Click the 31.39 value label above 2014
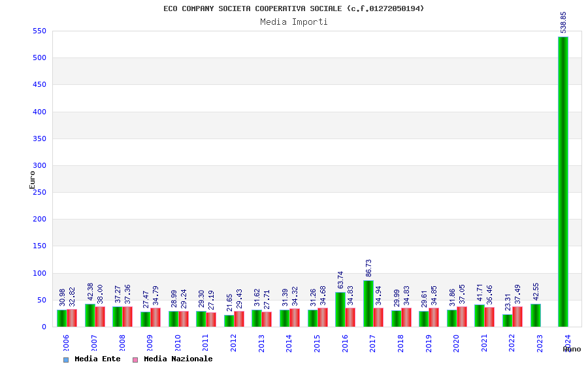Image resolution: width=588 pixels, height=392 pixels. coord(285,297)
